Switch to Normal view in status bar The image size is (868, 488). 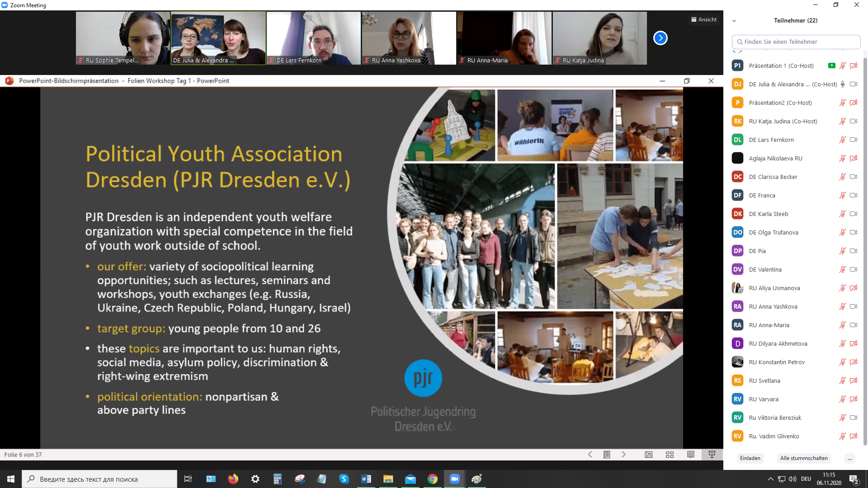648,455
